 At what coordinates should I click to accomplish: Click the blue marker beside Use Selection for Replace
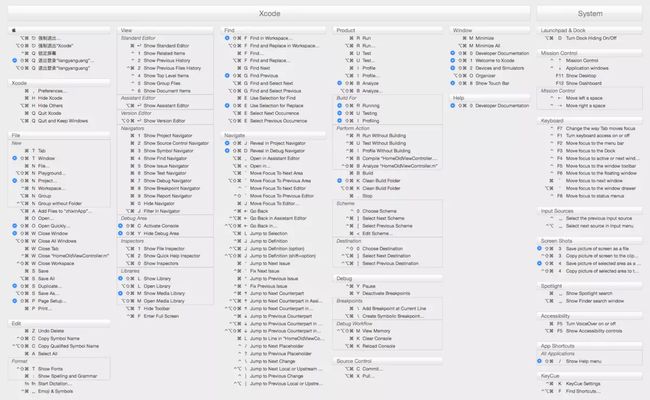pos(227,106)
